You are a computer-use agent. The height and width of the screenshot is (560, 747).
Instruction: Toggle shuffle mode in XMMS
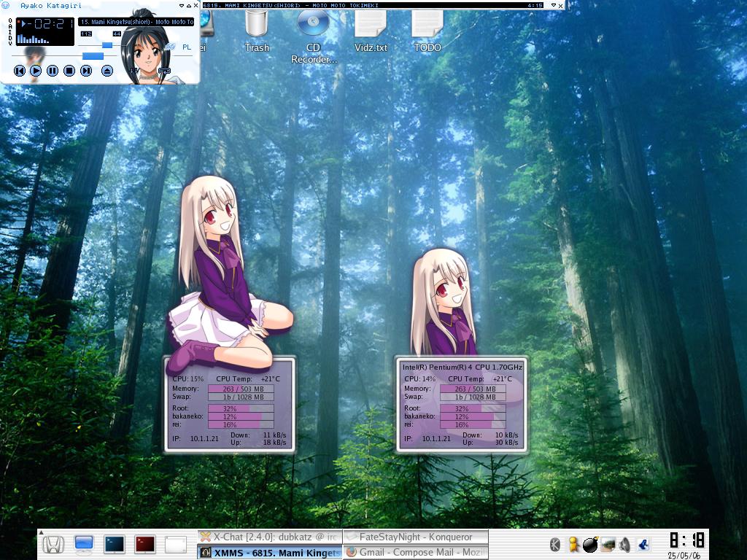[134, 71]
